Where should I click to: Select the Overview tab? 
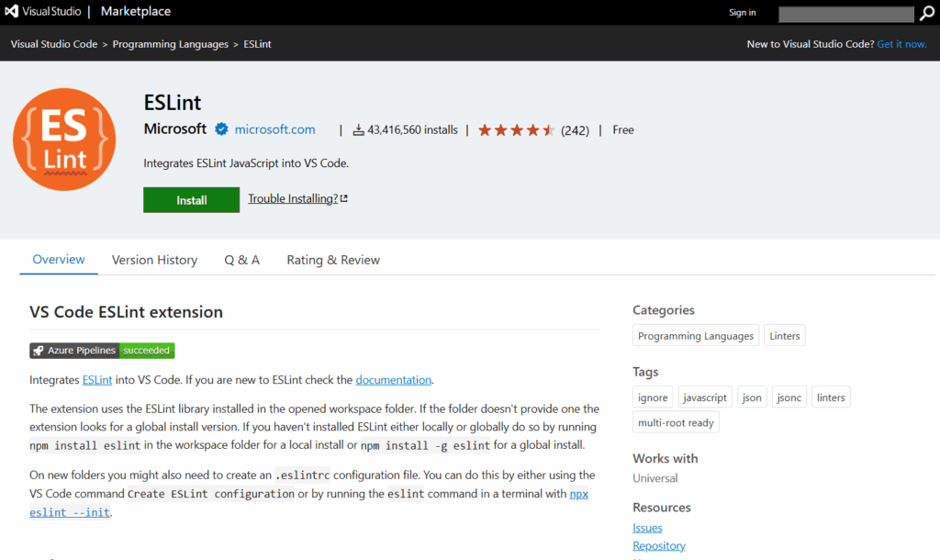click(x=59, y=260)
